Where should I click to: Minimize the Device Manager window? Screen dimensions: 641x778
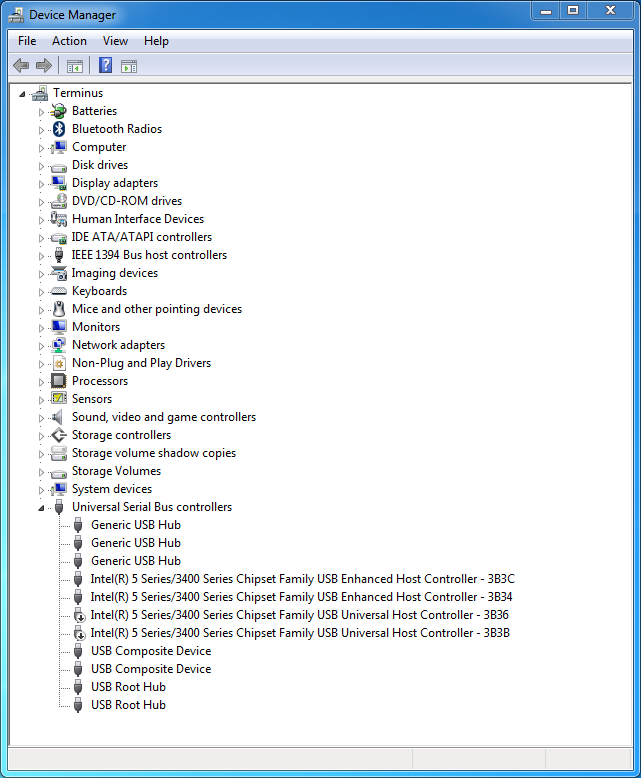(546, 10)
